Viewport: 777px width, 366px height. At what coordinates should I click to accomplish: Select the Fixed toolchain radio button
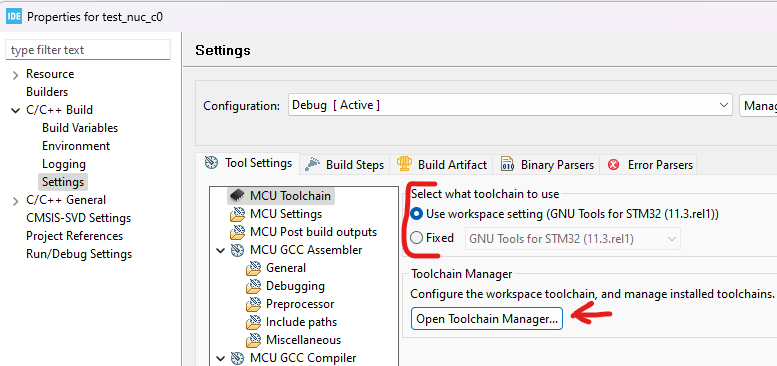click(417, 238)
